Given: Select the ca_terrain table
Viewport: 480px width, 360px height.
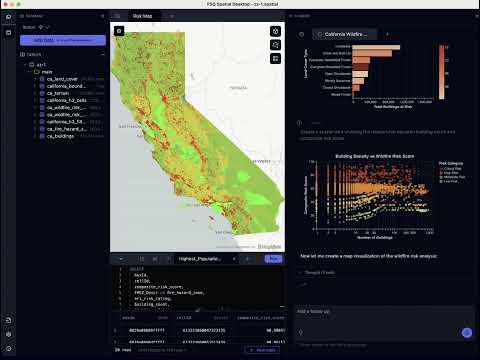Looking at the screenshot, I should (x=58, y=93).
